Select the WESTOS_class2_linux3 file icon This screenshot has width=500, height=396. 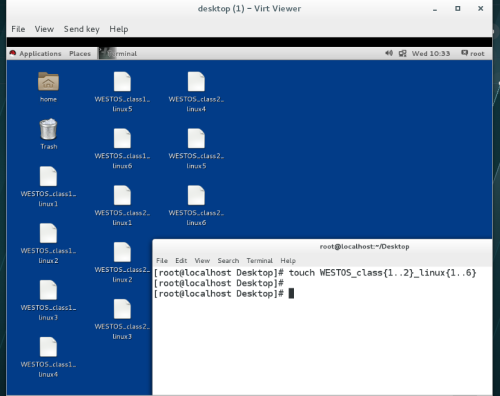pyautogui.click(x=122, y=309)
